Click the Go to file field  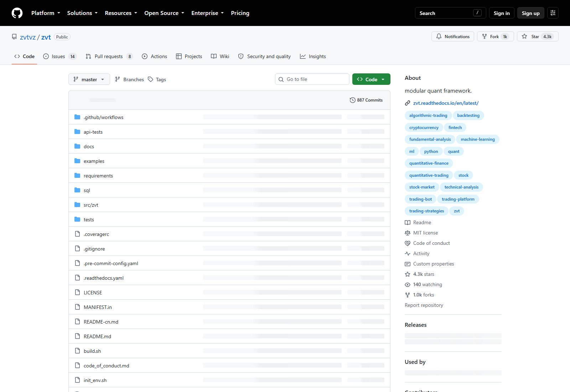[312, 79]
